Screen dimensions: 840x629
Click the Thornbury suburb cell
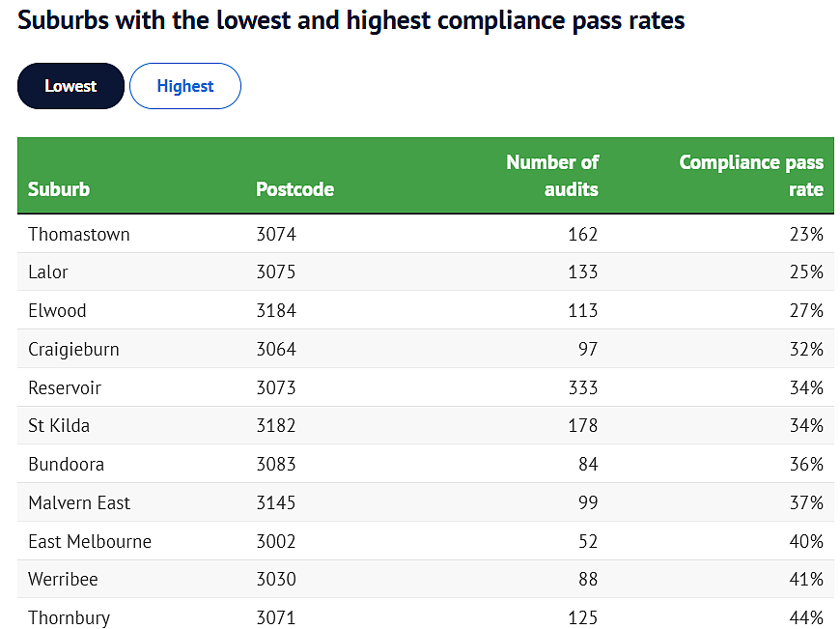point(70,617)
